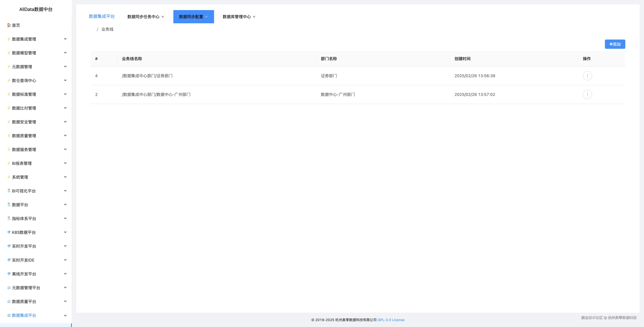This screenshot has height=327, width=644.
Task: Click the diamond icon beside 实时开发IDE
Action: (9, 260)
